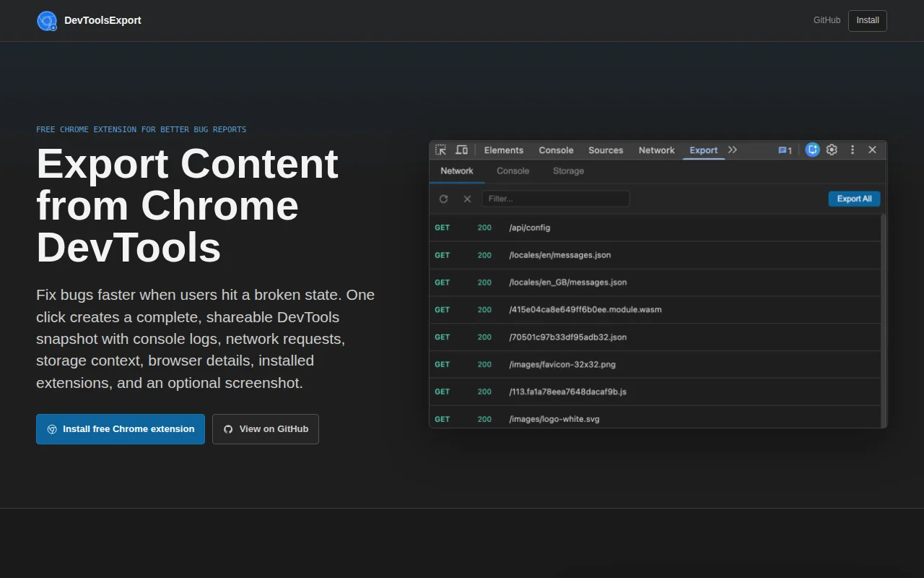The width and height of the screenshot is (924, 578).
Task: Click the Export All button
Action: click(x=855, y=199)
